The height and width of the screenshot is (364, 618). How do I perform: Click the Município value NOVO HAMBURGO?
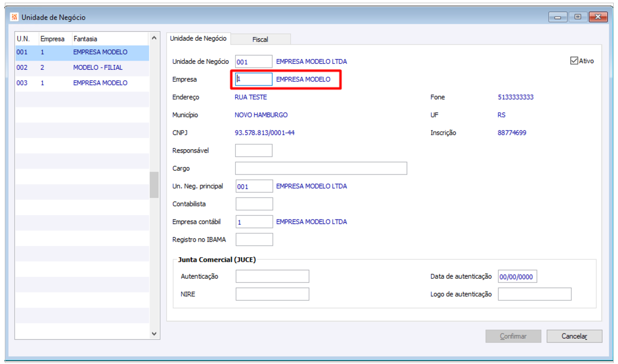pos(261,115)
